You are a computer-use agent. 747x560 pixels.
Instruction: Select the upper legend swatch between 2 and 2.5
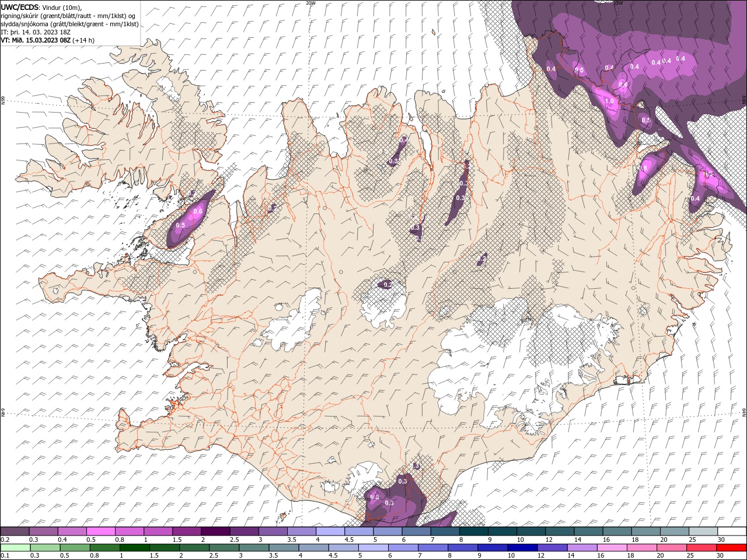(215, 531)
